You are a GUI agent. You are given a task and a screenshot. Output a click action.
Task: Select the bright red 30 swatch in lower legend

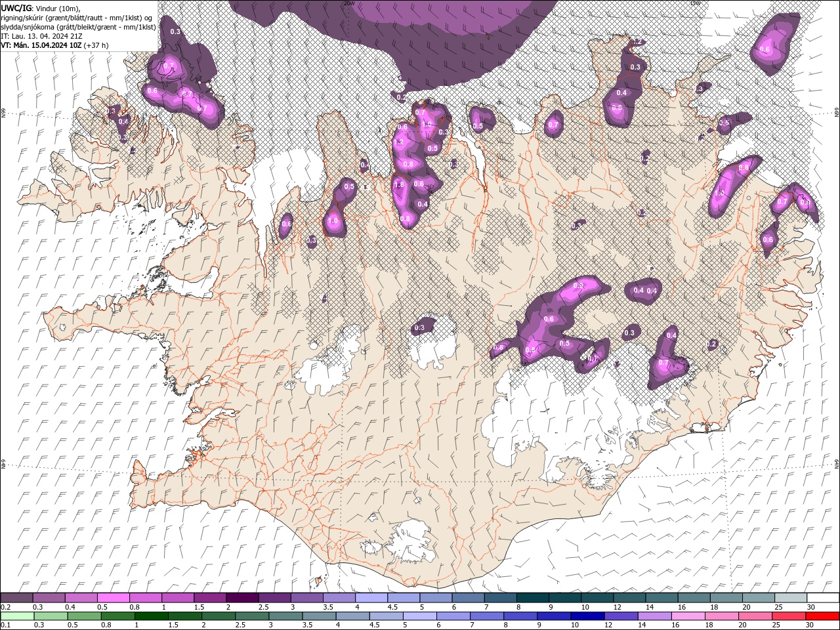[x=822, y=616]
